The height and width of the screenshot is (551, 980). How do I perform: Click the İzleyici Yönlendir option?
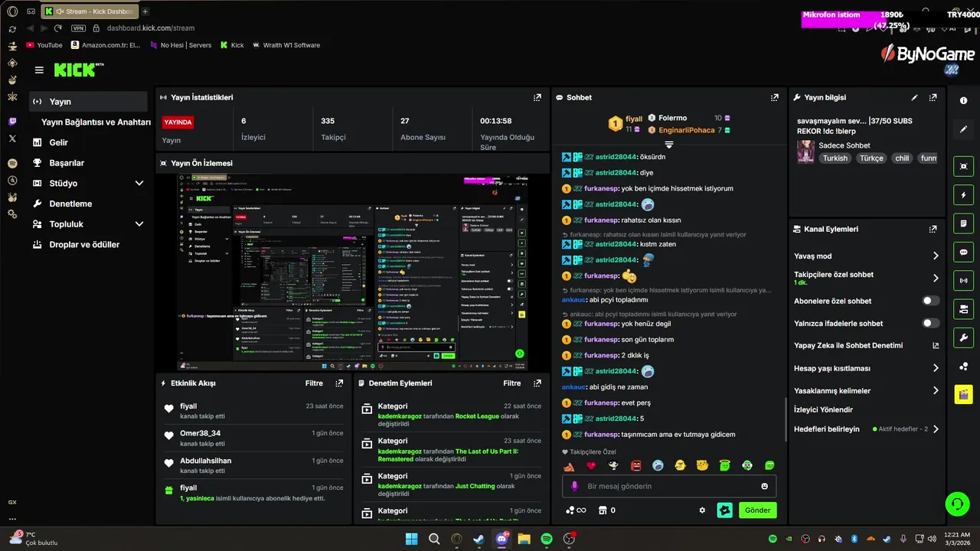[823, 410]
